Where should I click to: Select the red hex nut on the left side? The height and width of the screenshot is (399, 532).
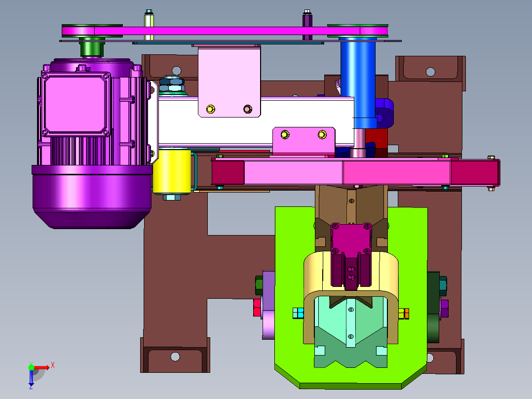click(x=257, y=308)
